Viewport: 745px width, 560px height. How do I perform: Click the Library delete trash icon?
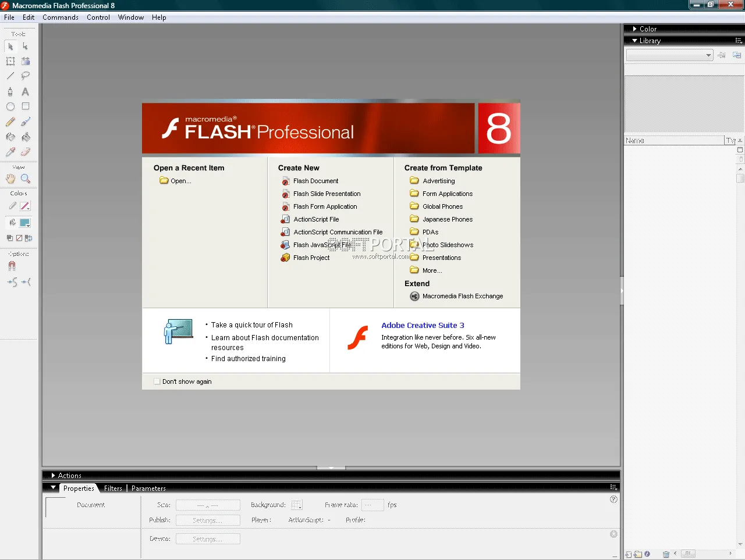point(666,554)
